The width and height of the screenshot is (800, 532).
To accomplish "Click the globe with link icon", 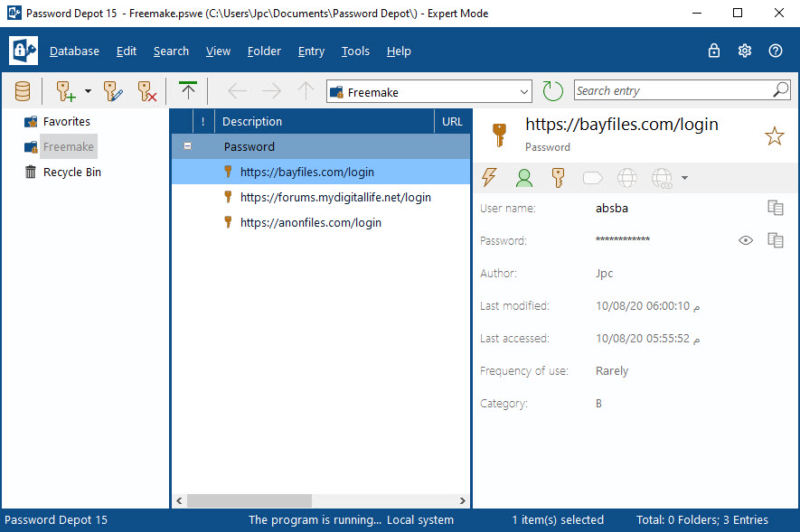I will coord(663,178).
